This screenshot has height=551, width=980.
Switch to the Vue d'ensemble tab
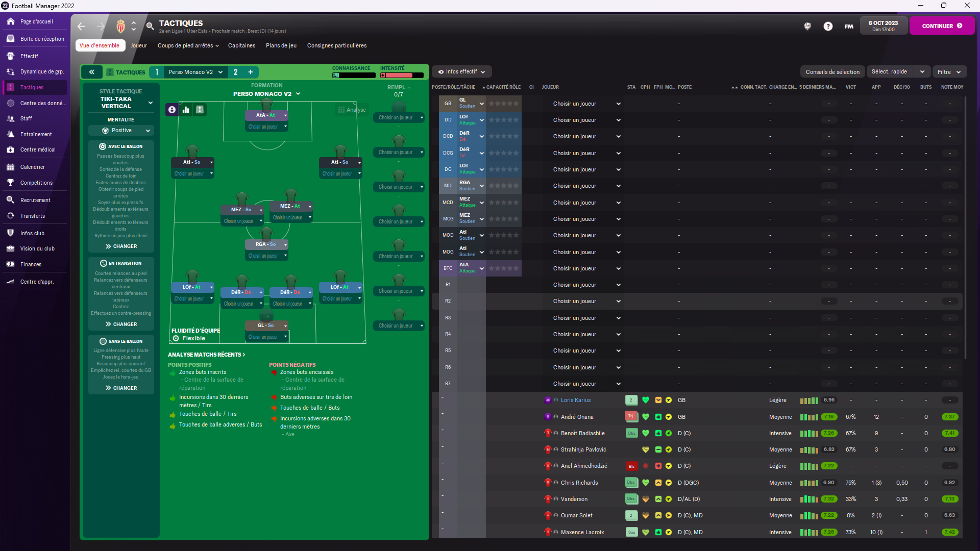pyautogui.click(x=100, y=45)
